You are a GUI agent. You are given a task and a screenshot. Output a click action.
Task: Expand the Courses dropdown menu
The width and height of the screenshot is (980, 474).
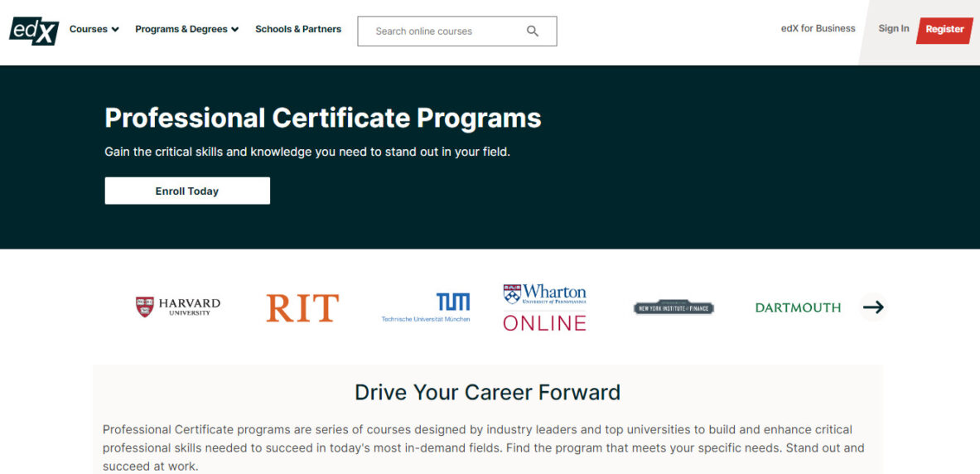point(94,29)
